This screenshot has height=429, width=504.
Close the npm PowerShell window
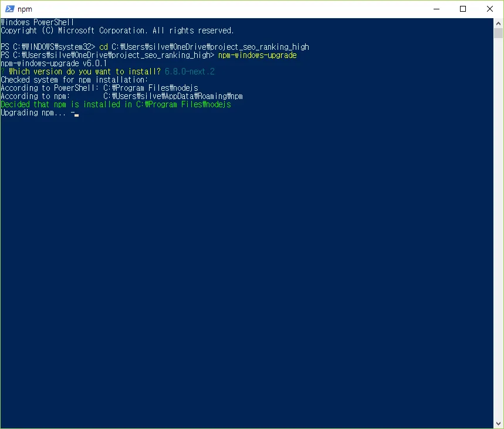click(x=490, y=9)
